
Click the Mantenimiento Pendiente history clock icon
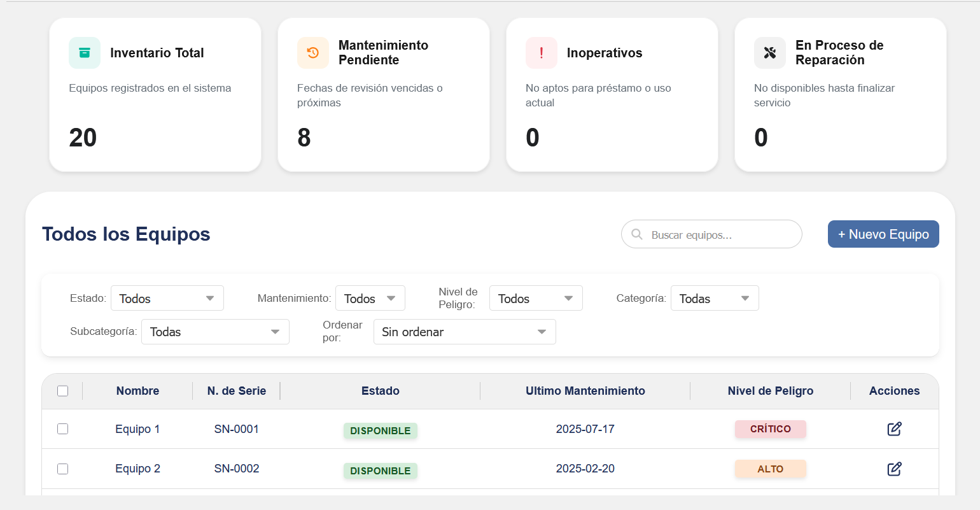312,53
